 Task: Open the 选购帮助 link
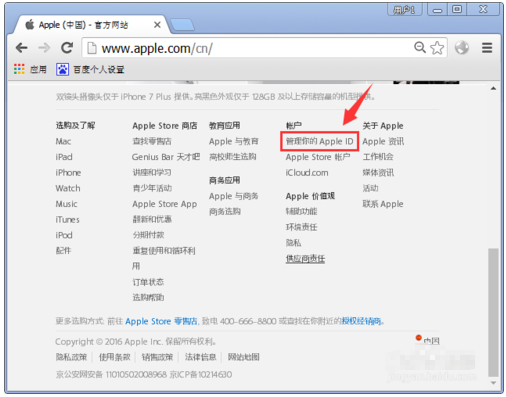point(148,297)
